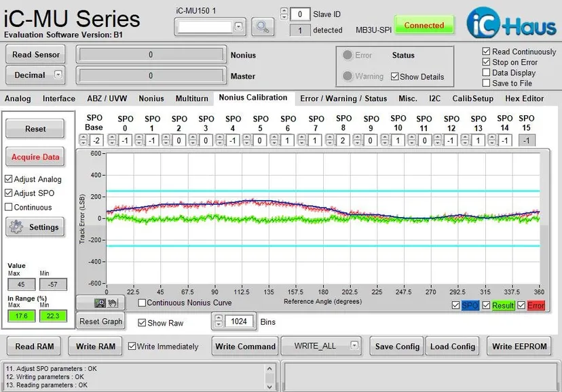Screen dimensions: 562x392
Task: Open the CalibSetup tab
Action: (x=473, y=98)
